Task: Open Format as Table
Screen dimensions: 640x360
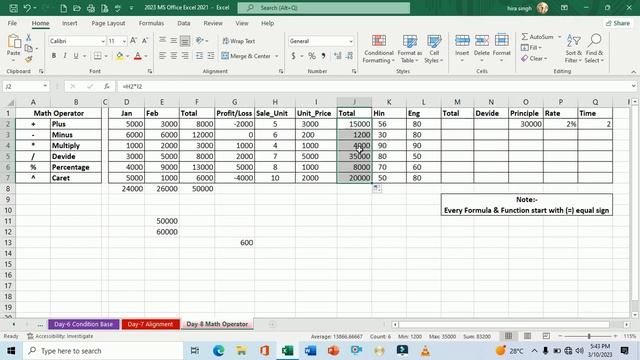Action: (x=409, y=49)
